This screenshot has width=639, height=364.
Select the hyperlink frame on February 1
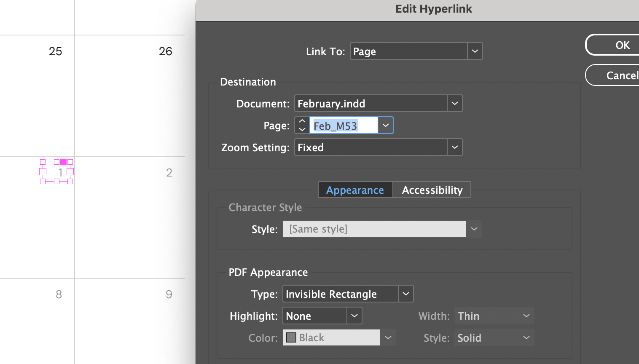(56, 172)
